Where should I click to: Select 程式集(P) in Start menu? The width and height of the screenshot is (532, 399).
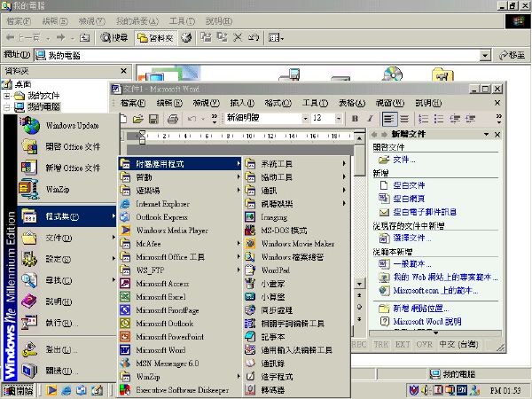[x=67, y=216]
